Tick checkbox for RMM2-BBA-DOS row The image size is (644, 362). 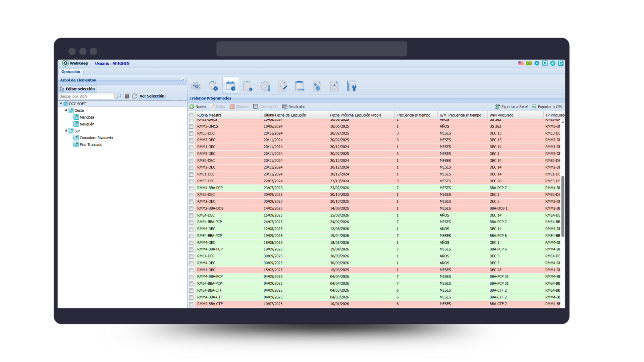pyautogui.click(x=191, y=208)
